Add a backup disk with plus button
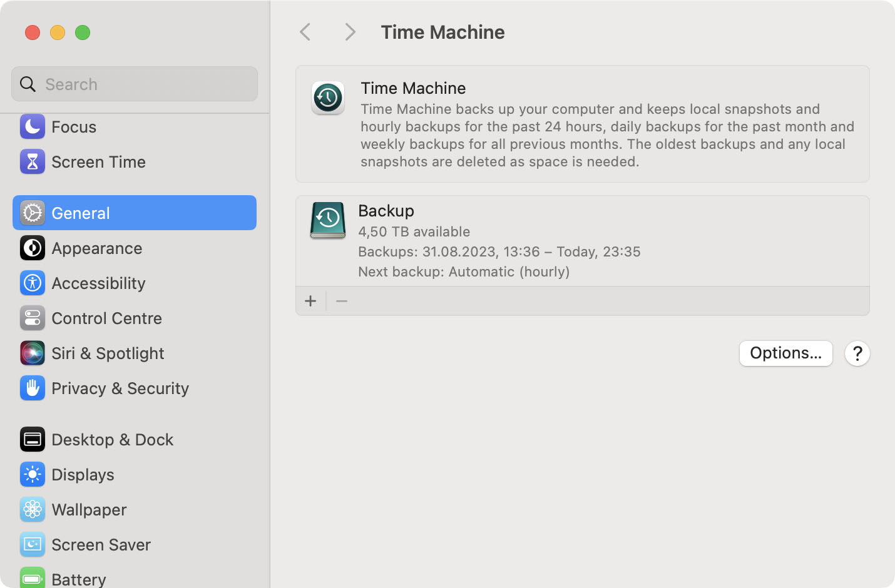The height and width of the screenshot is (588, 895). click(x=310, y=301)
